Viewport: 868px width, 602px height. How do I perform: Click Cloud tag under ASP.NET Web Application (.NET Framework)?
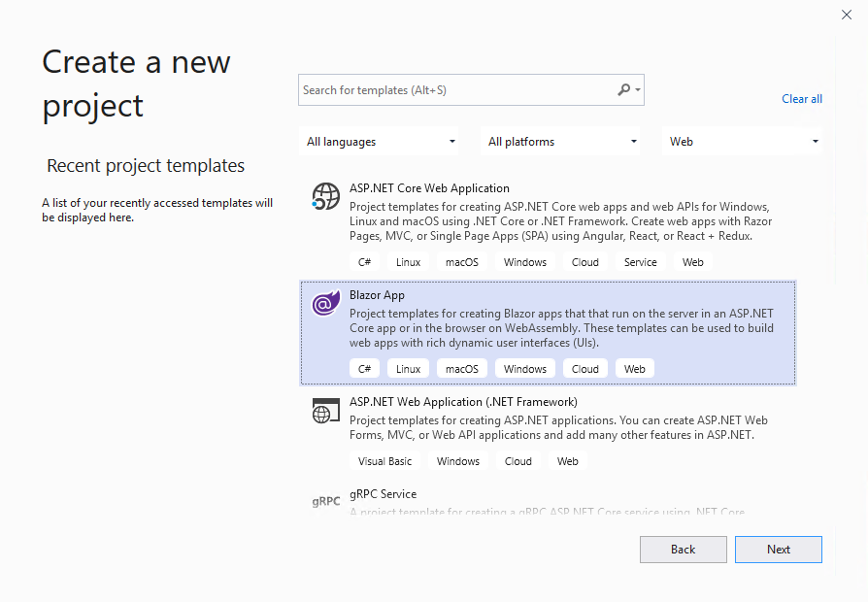click(x=518, y=461)
